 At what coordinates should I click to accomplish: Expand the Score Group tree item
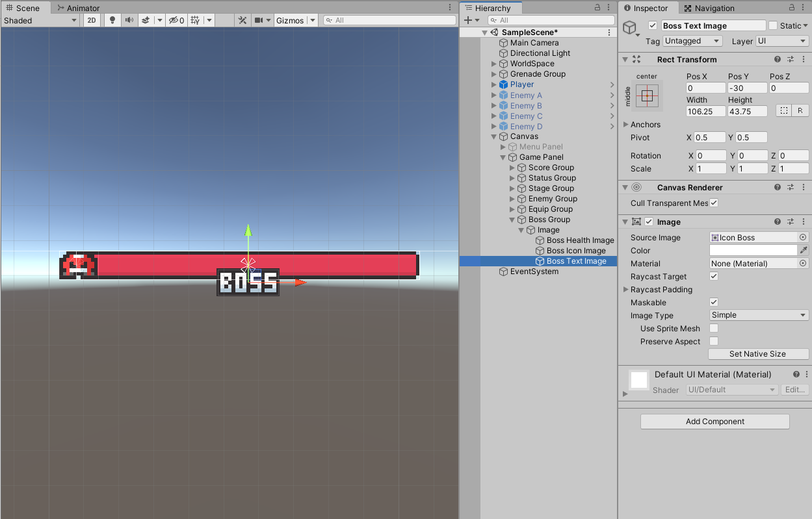point(512,168)
